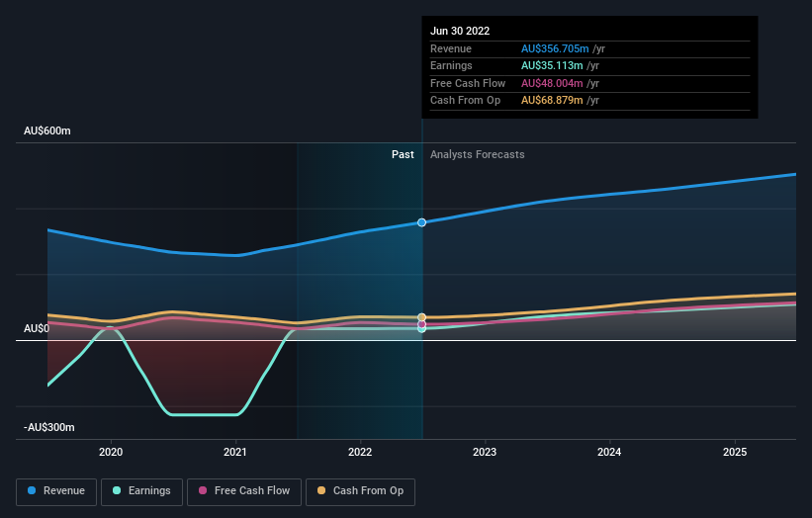Click the Past section label

click(x=403, y=154)
